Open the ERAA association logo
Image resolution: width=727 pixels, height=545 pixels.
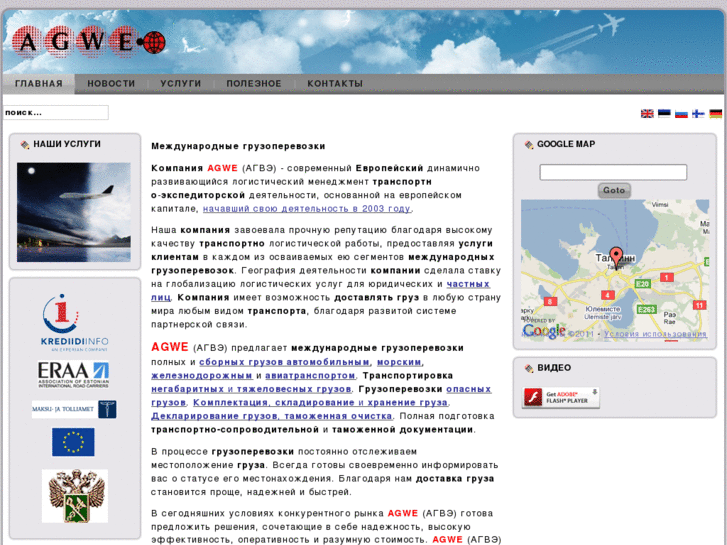(x=73, y=374)
